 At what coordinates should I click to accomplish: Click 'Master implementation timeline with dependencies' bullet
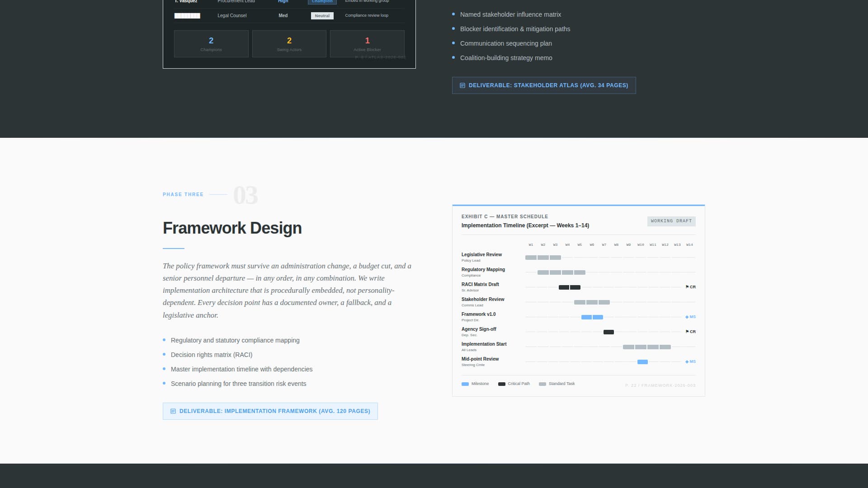(x=242, y=369)
